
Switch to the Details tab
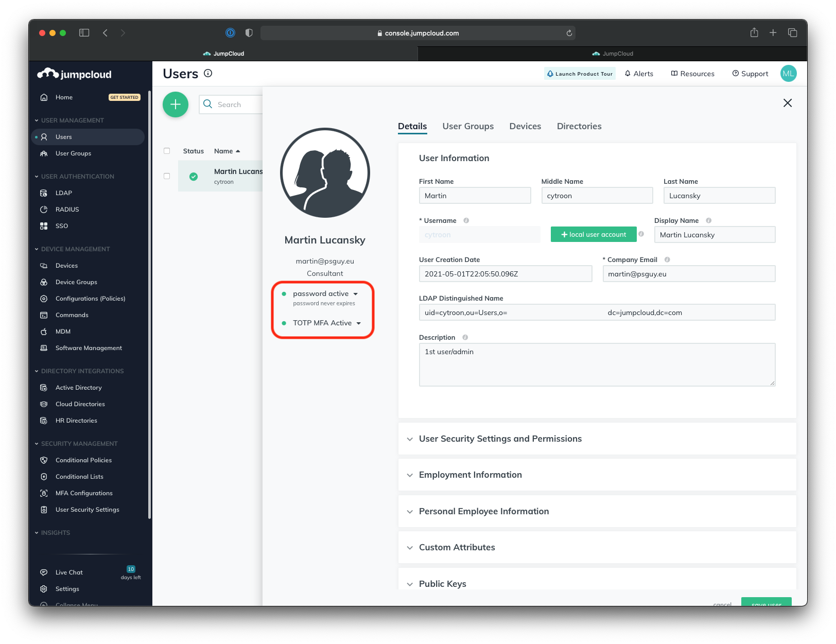coord(412,126)
